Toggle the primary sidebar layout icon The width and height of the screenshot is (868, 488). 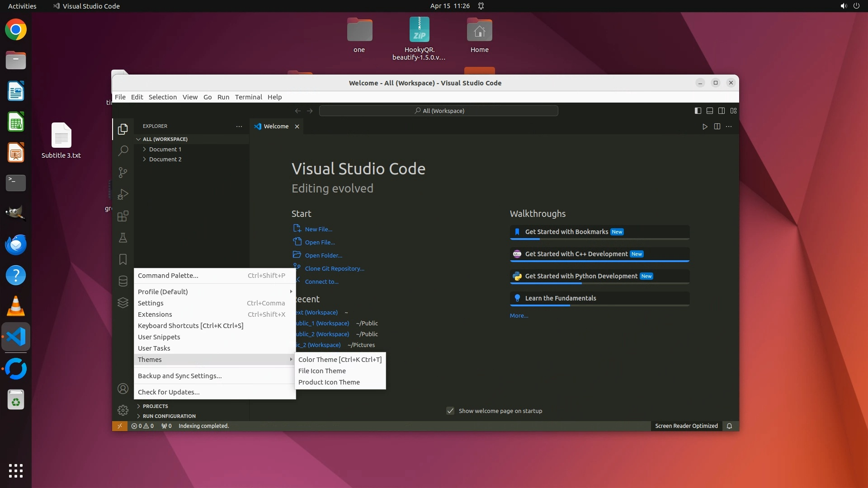(698, 111)
